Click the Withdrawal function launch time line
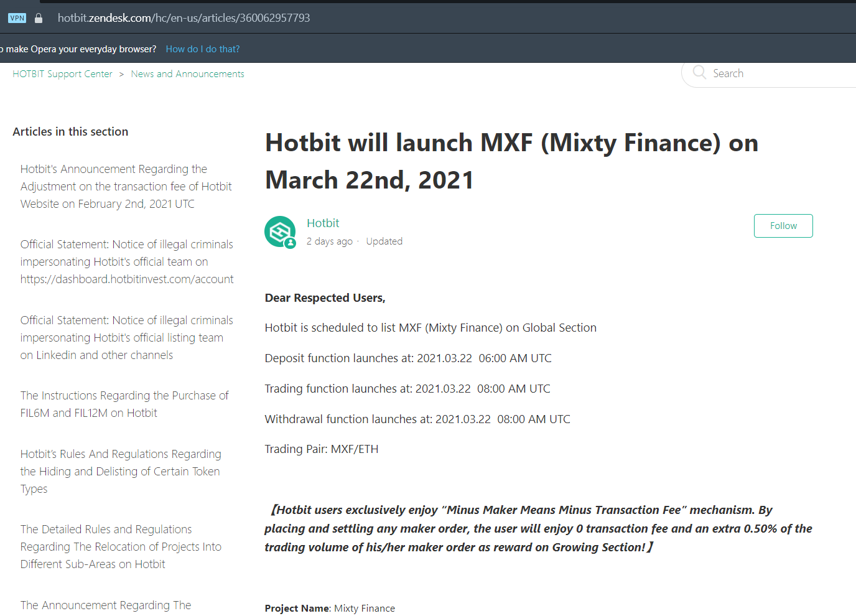Screen dimensions: 856x616 click(x=417, y=419)
